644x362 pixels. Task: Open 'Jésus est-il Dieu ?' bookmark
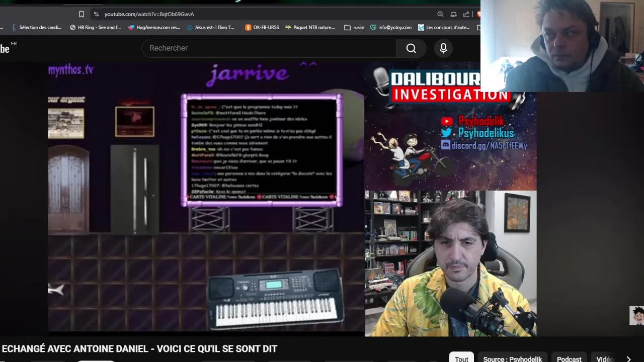coord(210,28)
